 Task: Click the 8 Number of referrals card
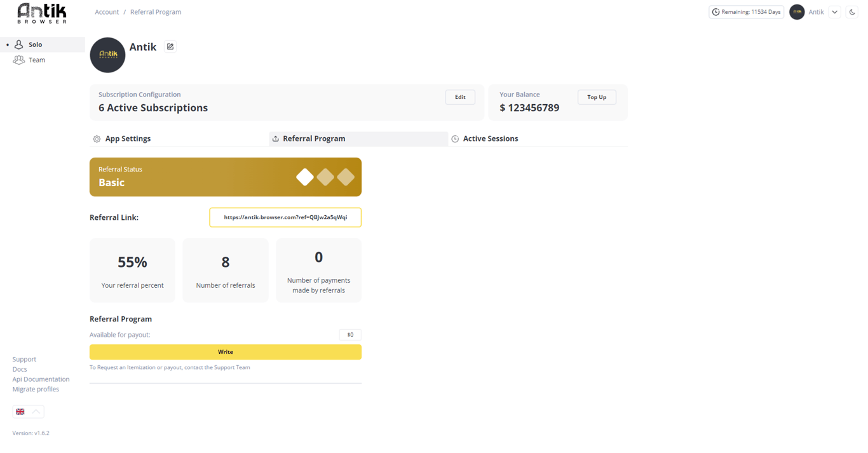226,270
